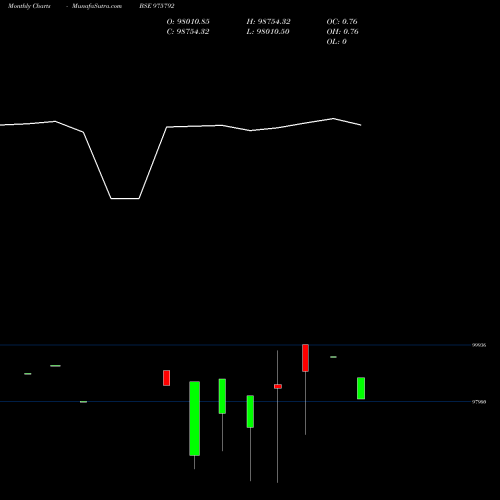Select the open value "O: 98010.85"

click(x=188, y=22)
